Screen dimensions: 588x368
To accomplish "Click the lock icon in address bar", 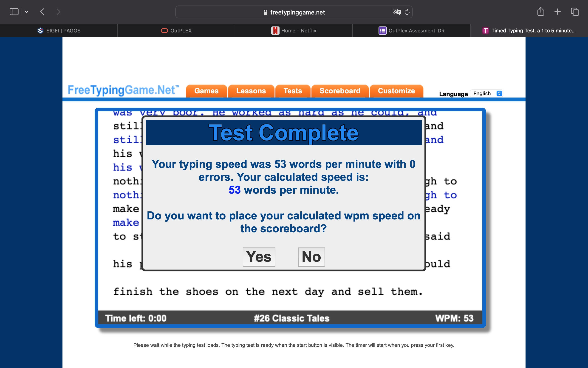I will click(x=265, y=12).
